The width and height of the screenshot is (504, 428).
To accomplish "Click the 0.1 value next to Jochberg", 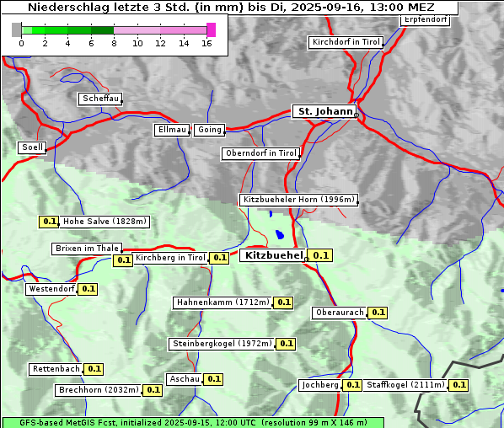I will pyautogui.click(x=352, y=385).
